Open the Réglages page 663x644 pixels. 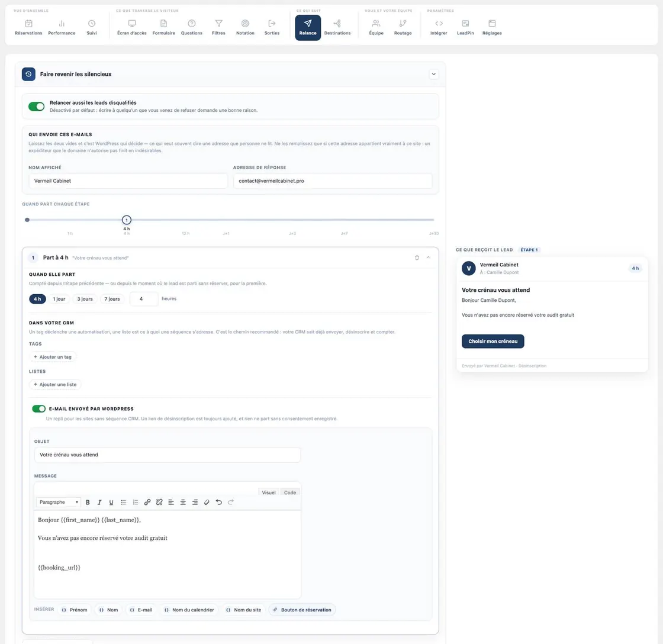pos(492,27)
